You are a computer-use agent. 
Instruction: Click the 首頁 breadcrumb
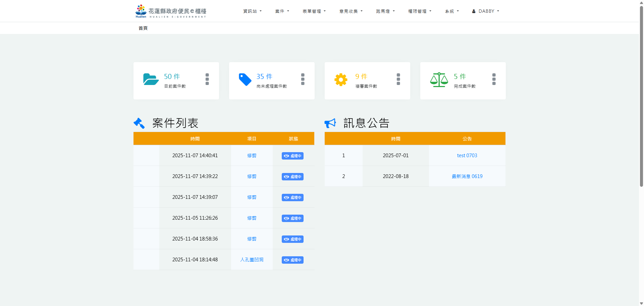(143, 28)
